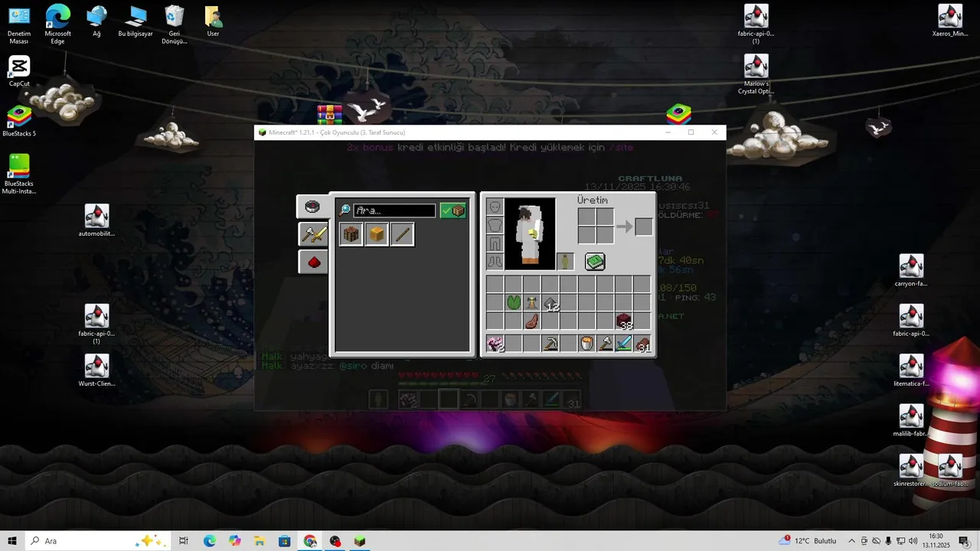Viewport: 980px width, 551px height.
Task: Select the litematica-f jar file on desktop
Action: click(x=911, y=370)
